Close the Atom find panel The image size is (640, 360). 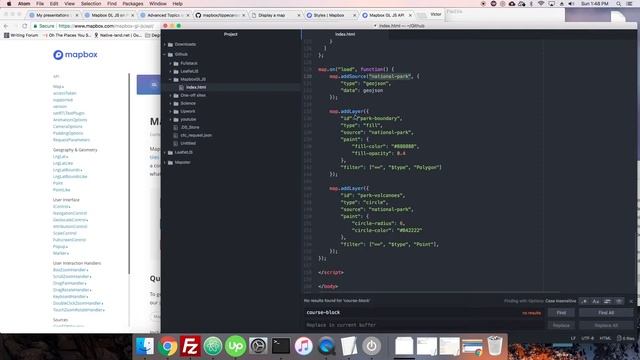pos(631,301)
